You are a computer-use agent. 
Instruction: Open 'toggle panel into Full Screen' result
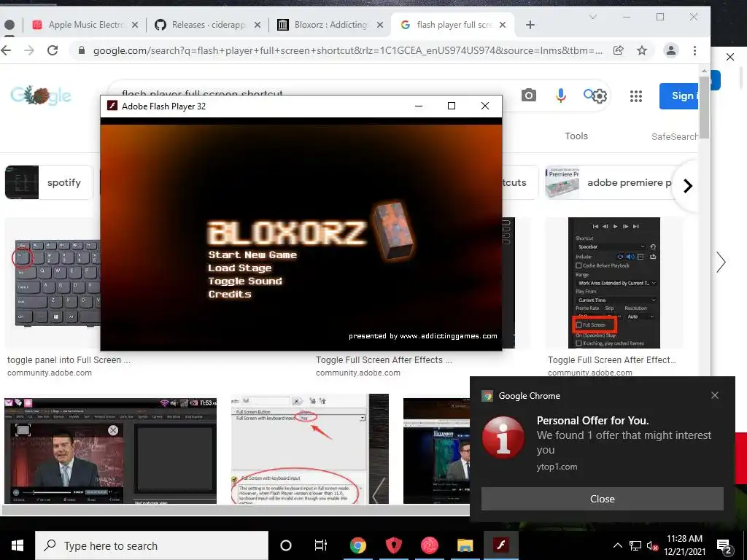click(x=69, y=360)
